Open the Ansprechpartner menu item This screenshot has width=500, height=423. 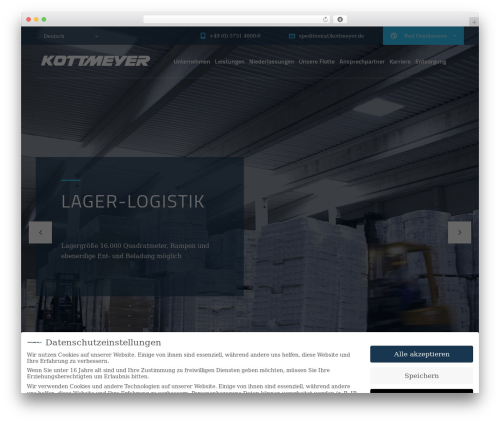[362, 62]
